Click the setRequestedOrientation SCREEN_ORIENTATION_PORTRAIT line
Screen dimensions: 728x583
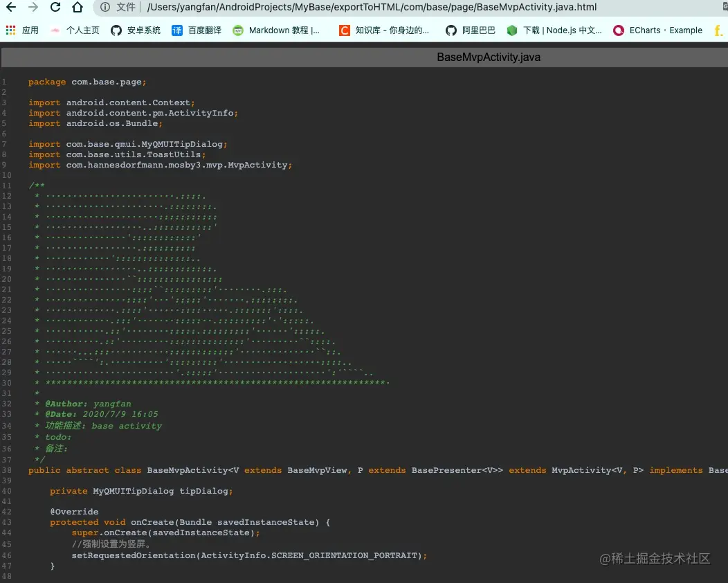249,555
